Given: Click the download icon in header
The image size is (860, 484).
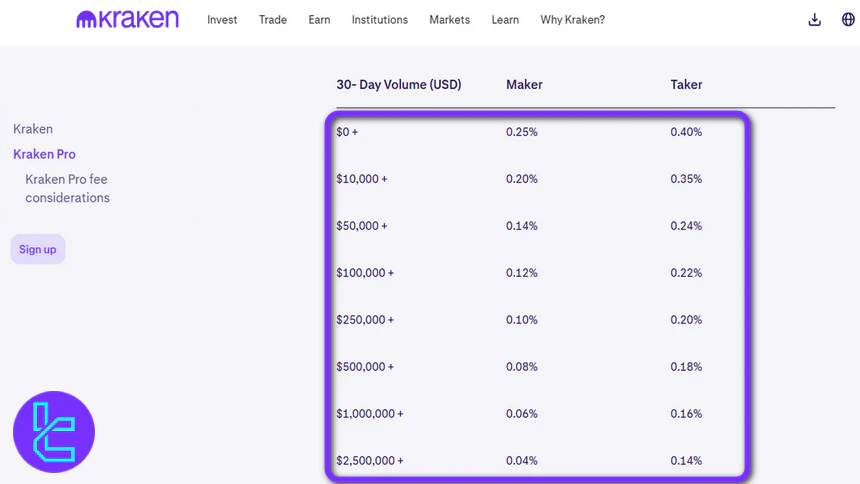Looking at the screenshot, I should coord(814,20).
